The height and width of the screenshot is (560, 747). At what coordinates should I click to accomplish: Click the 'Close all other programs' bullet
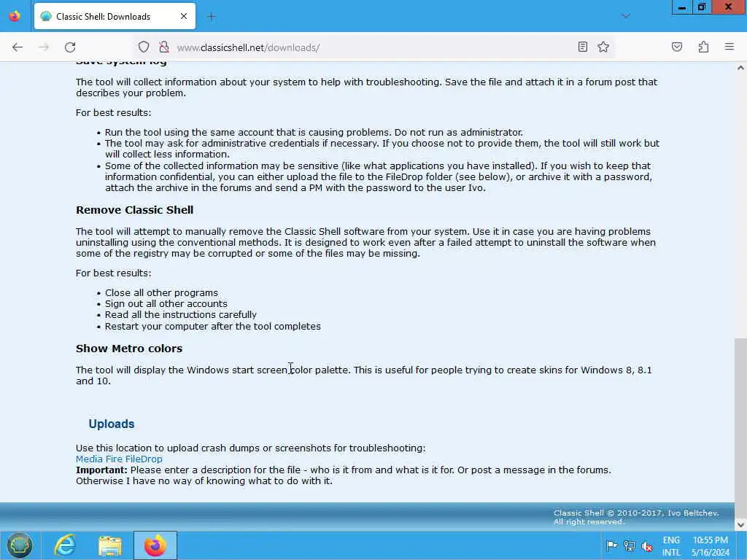click(161, 293)
